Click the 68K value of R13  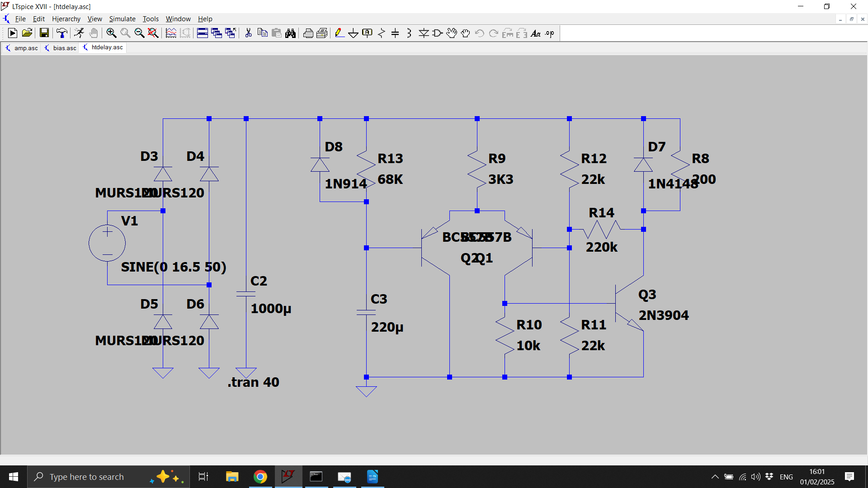[390, 179]
